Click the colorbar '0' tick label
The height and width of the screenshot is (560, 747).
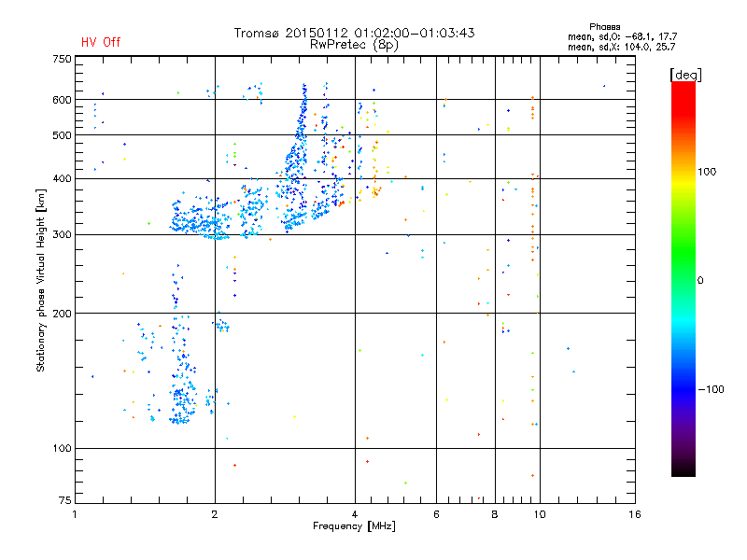[x=700, y=281]
